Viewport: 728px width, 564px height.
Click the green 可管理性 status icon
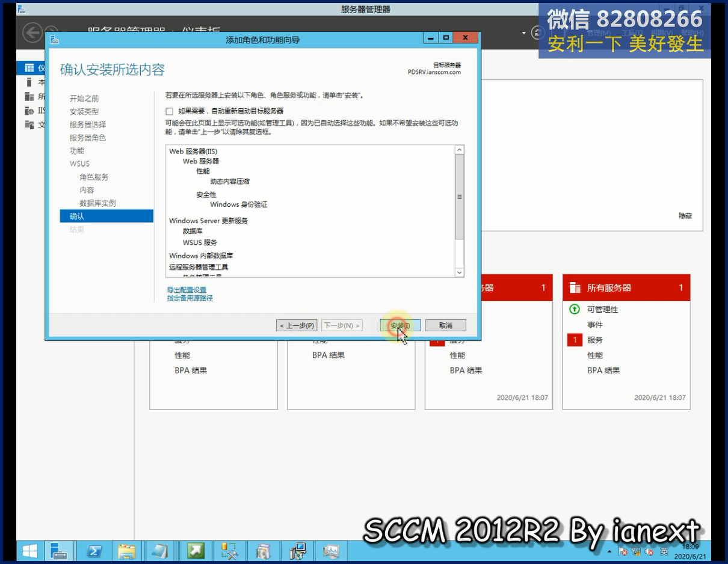click(x=575, y=309)
